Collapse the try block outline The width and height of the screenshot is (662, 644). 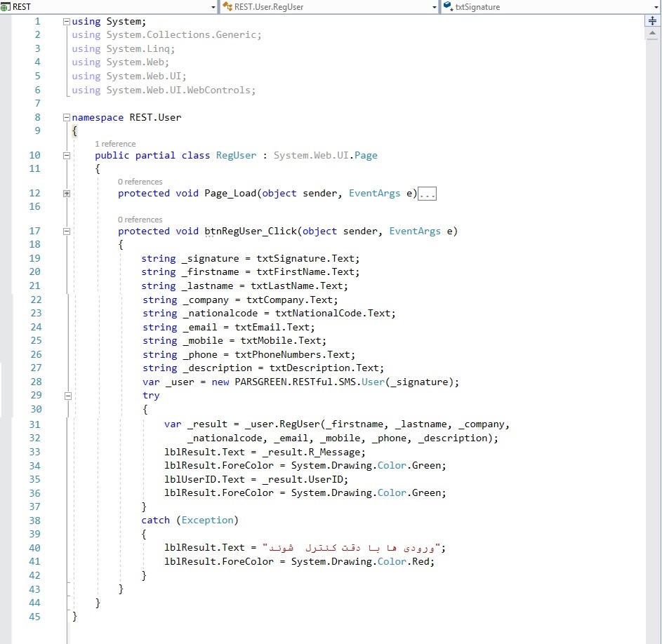coord(67,396)
